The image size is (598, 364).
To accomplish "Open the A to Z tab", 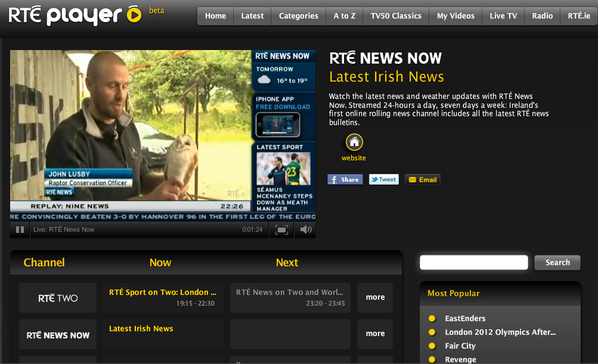I will click(x=345, y=16).
